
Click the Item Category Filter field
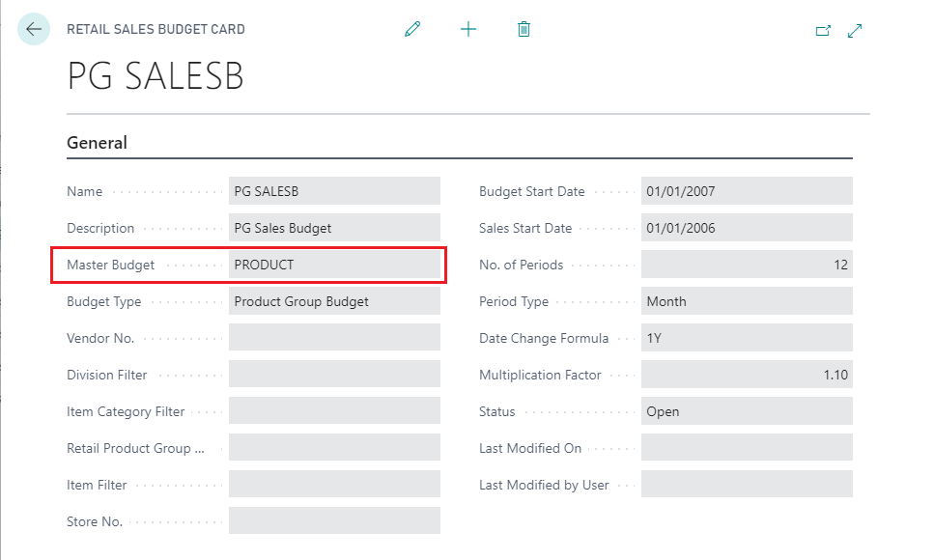[x=334, y=411]
